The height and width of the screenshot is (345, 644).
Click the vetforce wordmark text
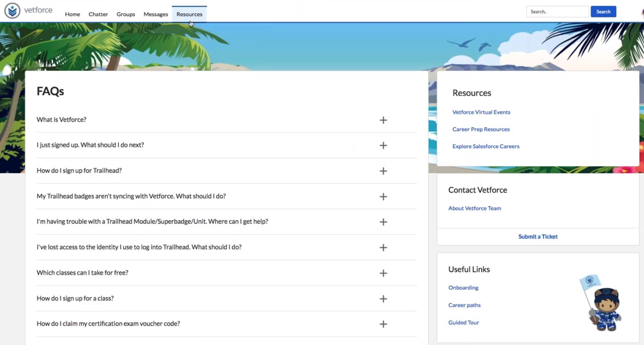coord(38,10)
